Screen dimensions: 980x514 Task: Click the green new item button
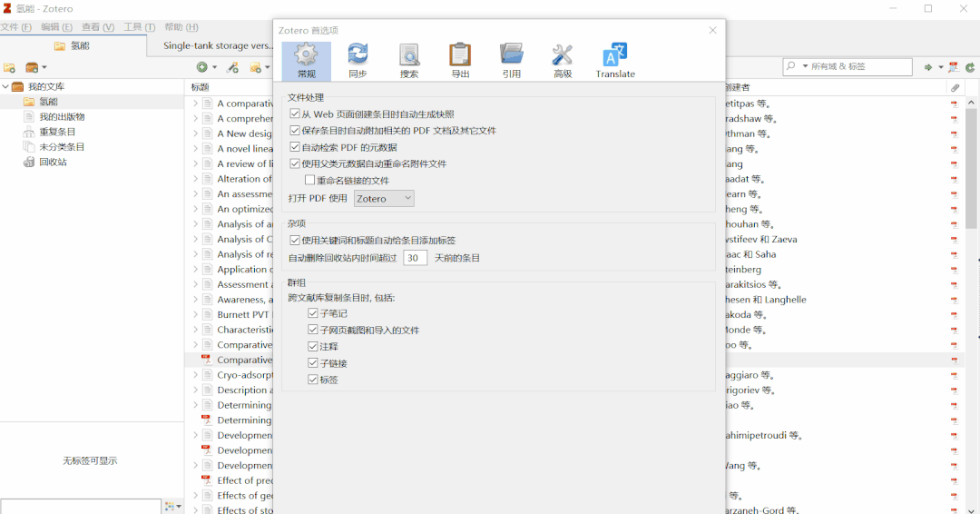click(x=201, y=67)
